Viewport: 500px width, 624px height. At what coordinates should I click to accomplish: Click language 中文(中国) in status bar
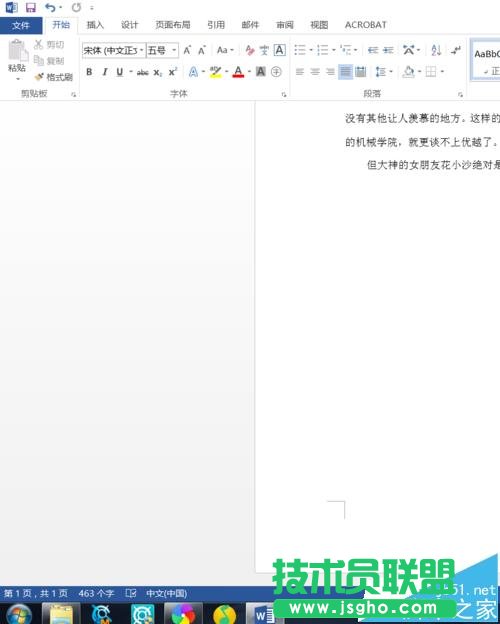coord(166,593)
